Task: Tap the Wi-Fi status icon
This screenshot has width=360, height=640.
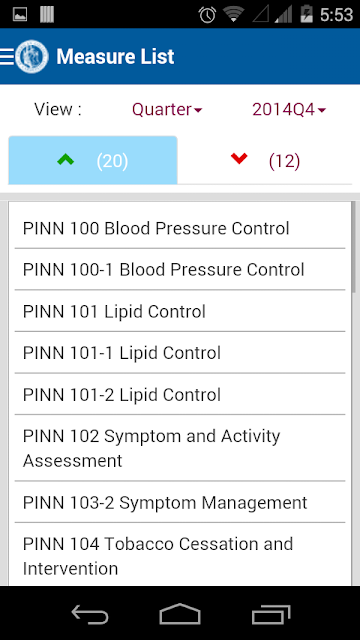Action: (233, 14)
